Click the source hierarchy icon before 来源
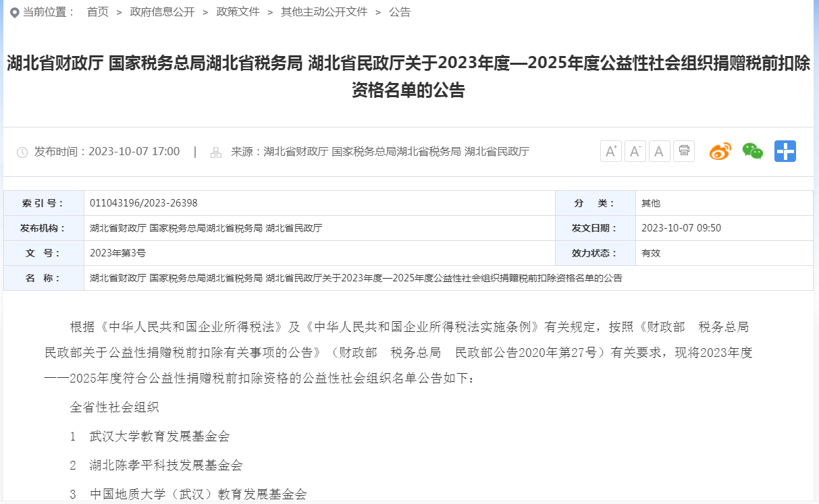819x504 pixels. pyautogui.click(x=216, y=152)
